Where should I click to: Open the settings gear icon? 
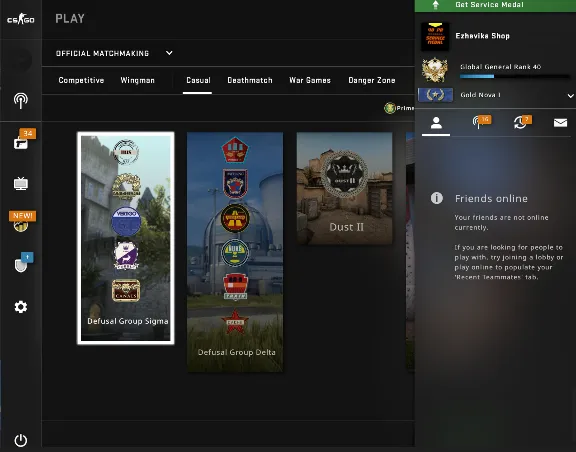point(21,306)
